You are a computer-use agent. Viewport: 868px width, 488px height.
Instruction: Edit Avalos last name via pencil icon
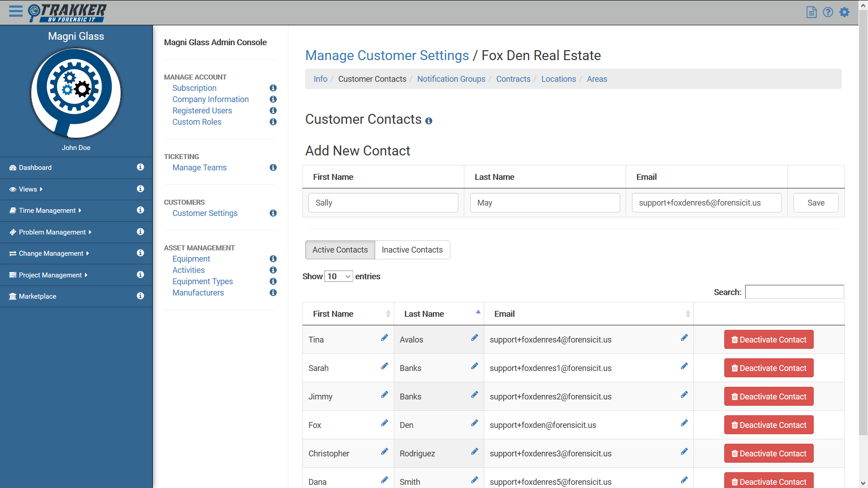pos(474,338)
